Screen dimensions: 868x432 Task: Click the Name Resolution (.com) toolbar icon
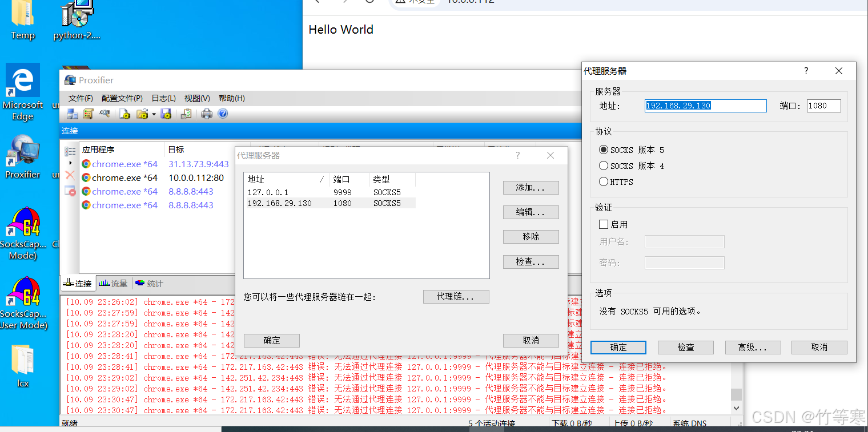pyautogui.click(x=105, y=114)
